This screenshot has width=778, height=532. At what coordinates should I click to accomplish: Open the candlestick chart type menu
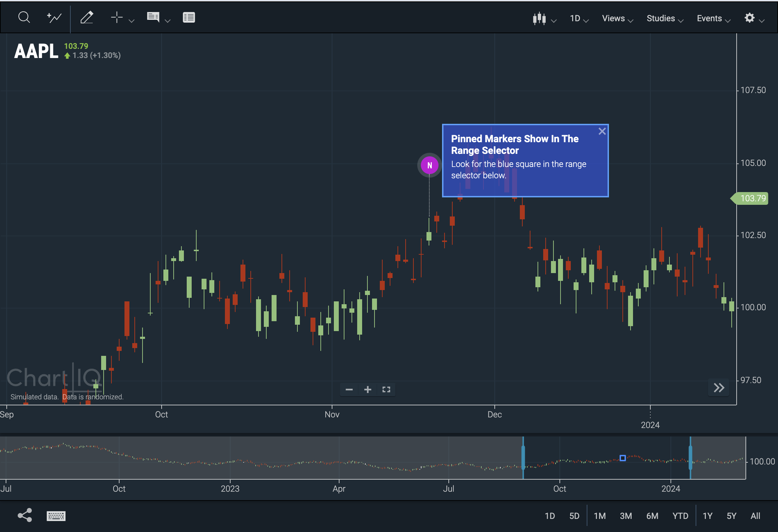point(545,18)
